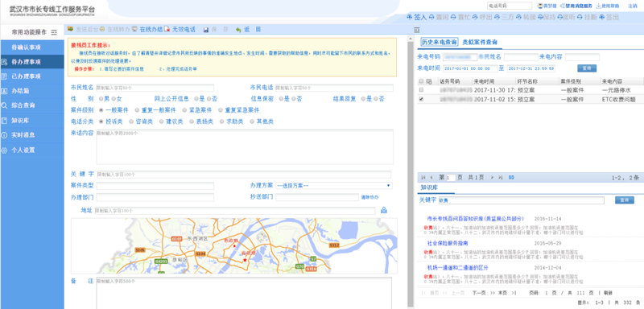Screen dimensions: 644x309
Task: Click the 使用帮助 download icon
Action: 598,6
